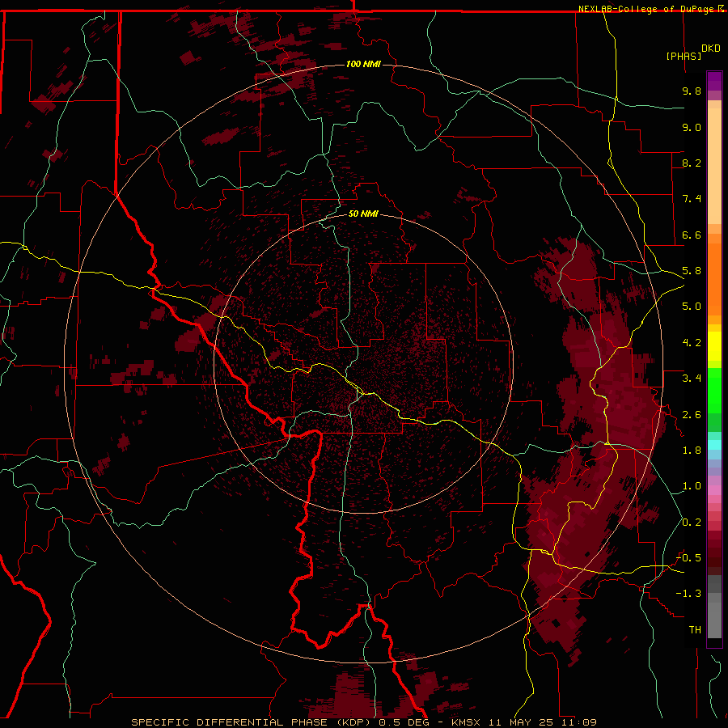Screen dimensions: 728x728
Task: Click the 5.0 legend value
Action: (692, 307)
